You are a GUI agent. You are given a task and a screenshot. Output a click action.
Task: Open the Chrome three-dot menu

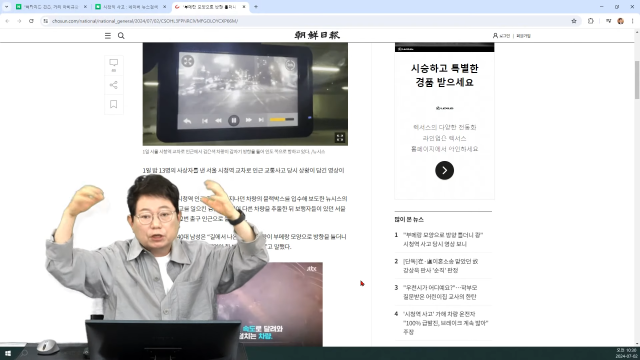tap(632, 21)
